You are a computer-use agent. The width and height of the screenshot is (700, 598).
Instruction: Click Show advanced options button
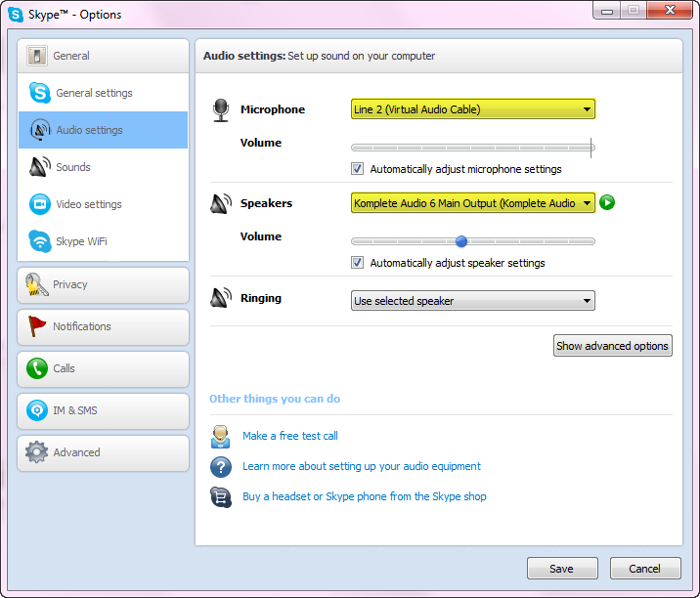tap(612, 346)
